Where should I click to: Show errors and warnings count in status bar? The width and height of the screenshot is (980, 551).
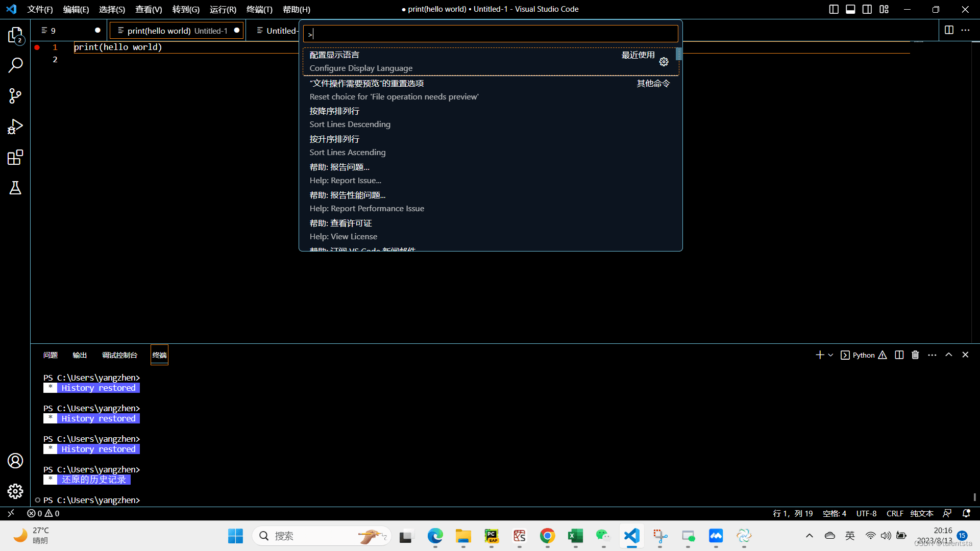pos(43,513)
